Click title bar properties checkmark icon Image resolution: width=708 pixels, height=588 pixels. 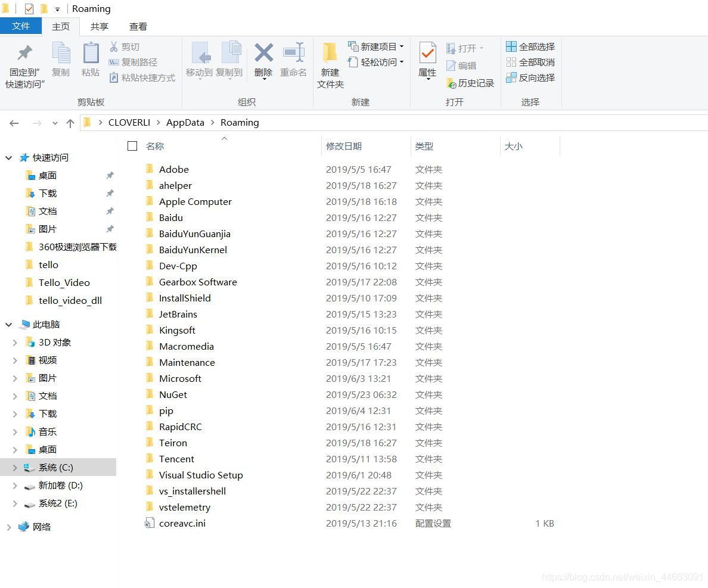point(29,8)
